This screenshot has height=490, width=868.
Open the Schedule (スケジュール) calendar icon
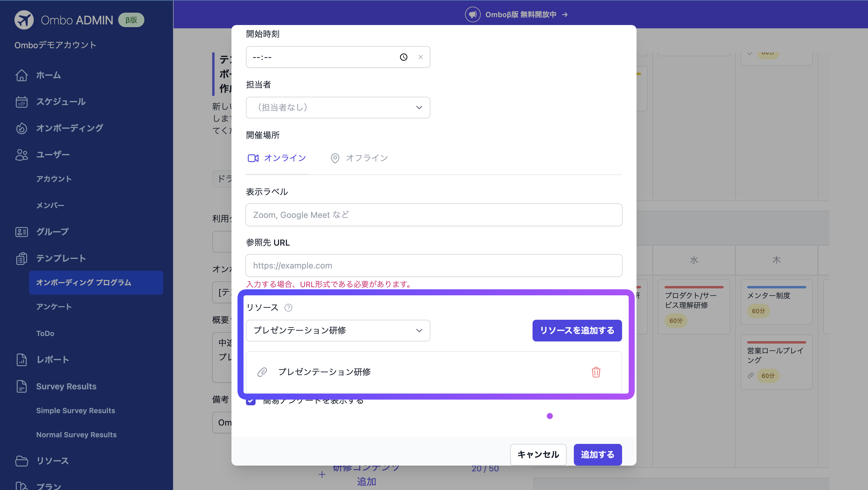click(22, 102)
